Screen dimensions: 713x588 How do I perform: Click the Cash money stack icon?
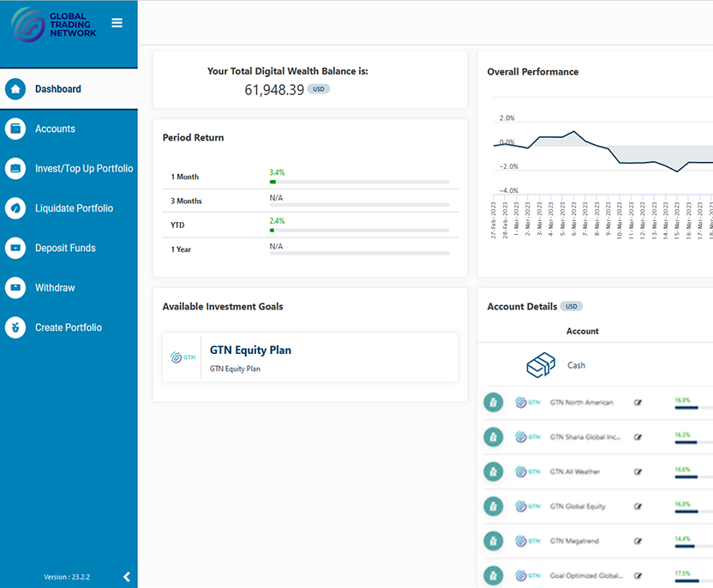[x=541, y=365]
